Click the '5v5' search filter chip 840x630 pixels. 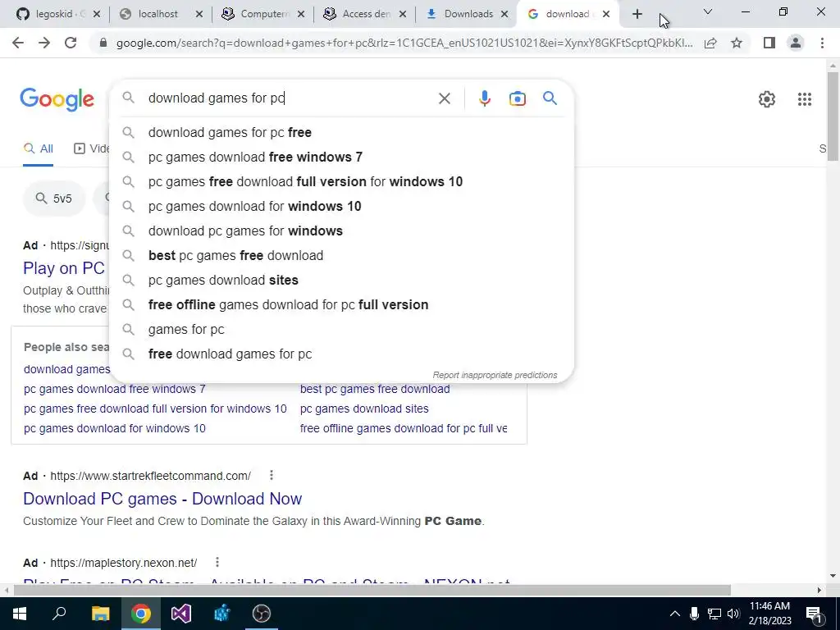pyautogui.click(x=53, y=199)
